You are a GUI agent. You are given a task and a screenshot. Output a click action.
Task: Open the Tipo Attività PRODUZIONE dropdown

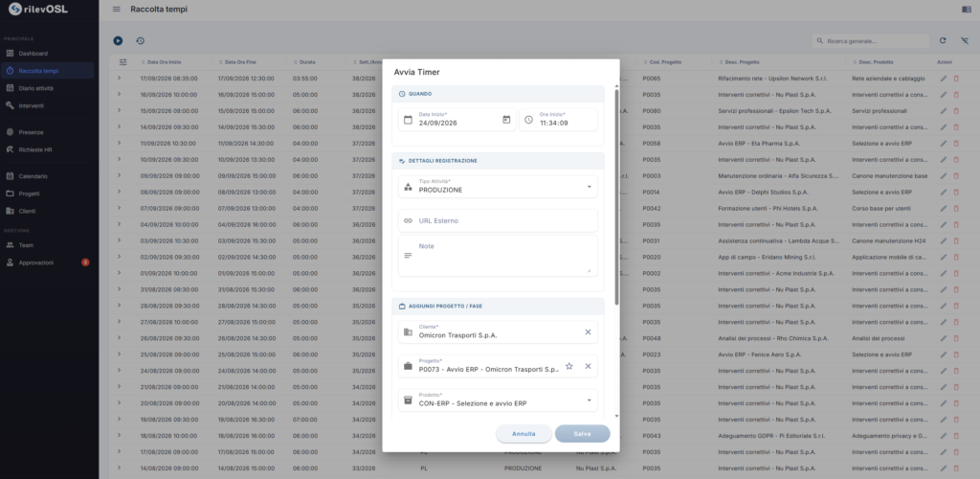pos(498,187)
